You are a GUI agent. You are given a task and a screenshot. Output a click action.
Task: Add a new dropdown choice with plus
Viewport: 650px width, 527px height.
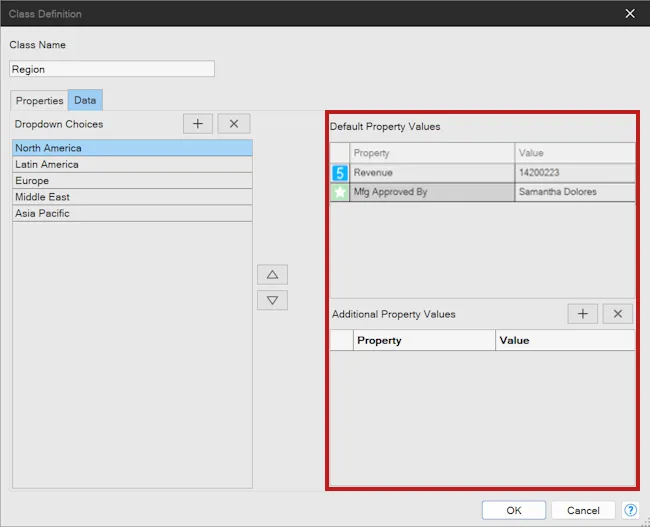[x=198, y=124]
